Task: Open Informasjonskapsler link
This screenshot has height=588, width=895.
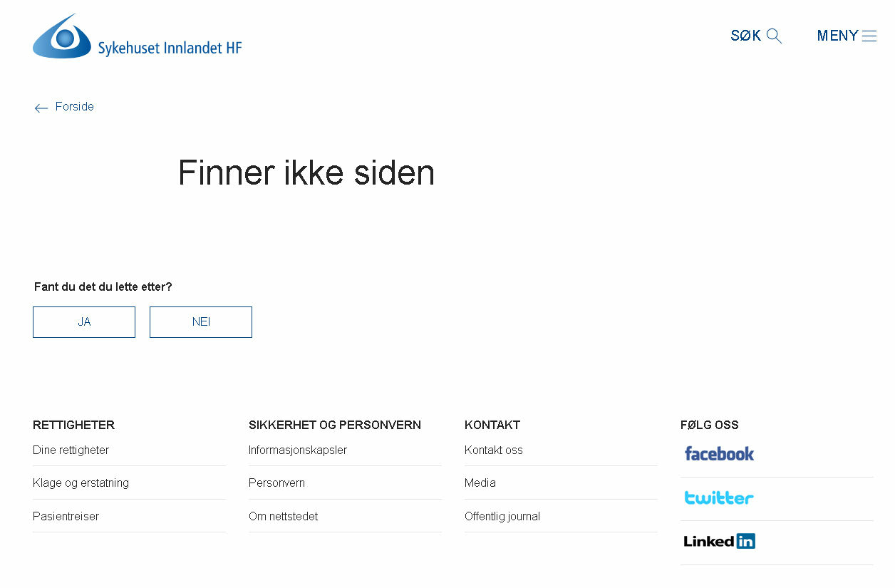Action: click(x=298, y=450)
